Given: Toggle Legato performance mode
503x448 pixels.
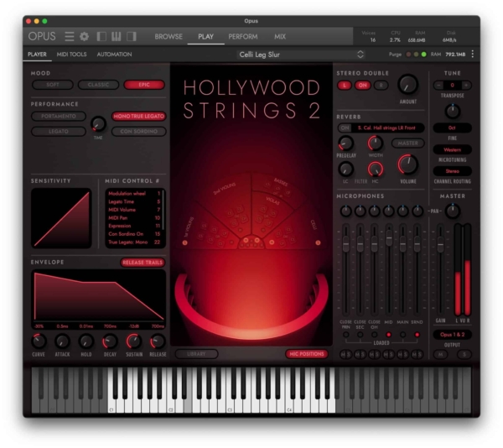Looking at the screenshot, I should (x=59, y=131).
